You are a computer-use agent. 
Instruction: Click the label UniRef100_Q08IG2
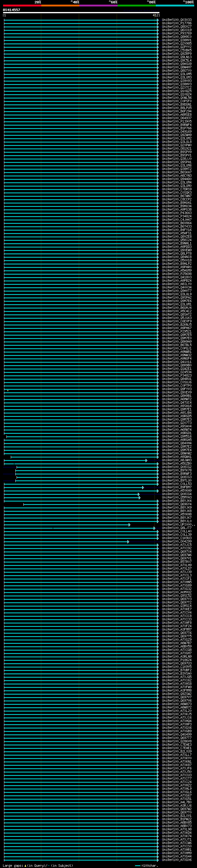coord(176,467)
